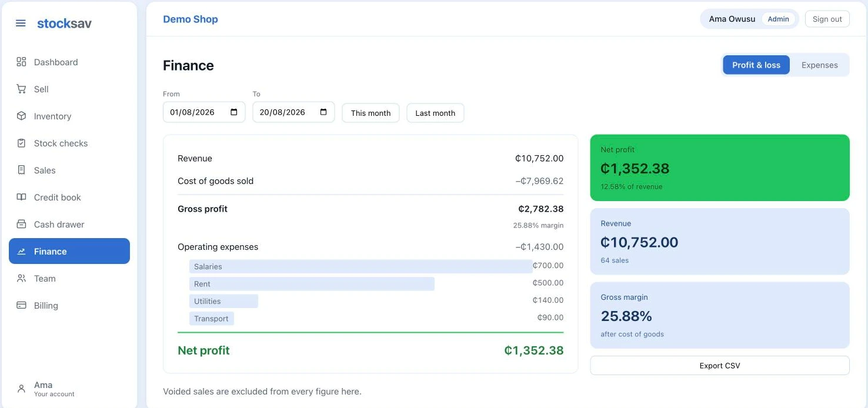Viewport: 868px width, 408px height.
Task: Open the Cash drawer section
Action: click(69, 224)
